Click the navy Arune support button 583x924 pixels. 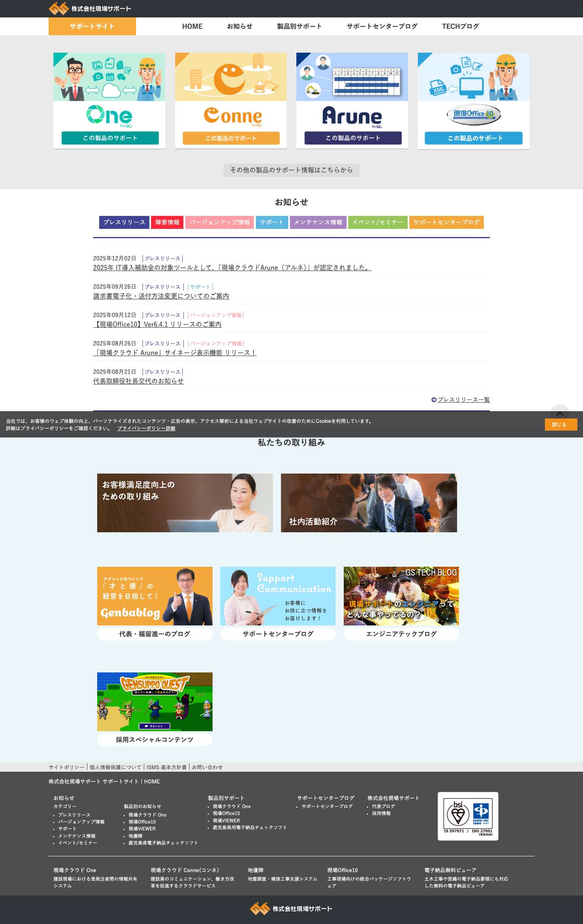[353, 138]
